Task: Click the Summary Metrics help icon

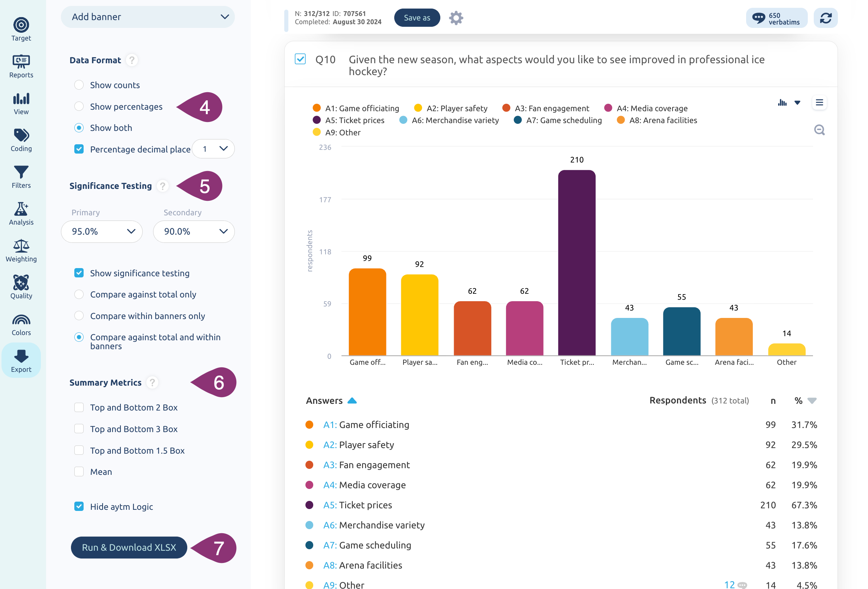Action: coord(152,382)
